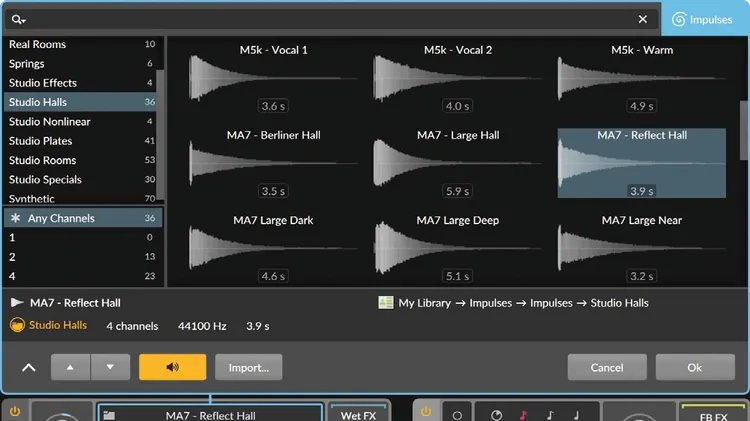Viewport: 750px width, 421px height.
Task: Switch to the Impulses tab
Action: coord(703,20)
